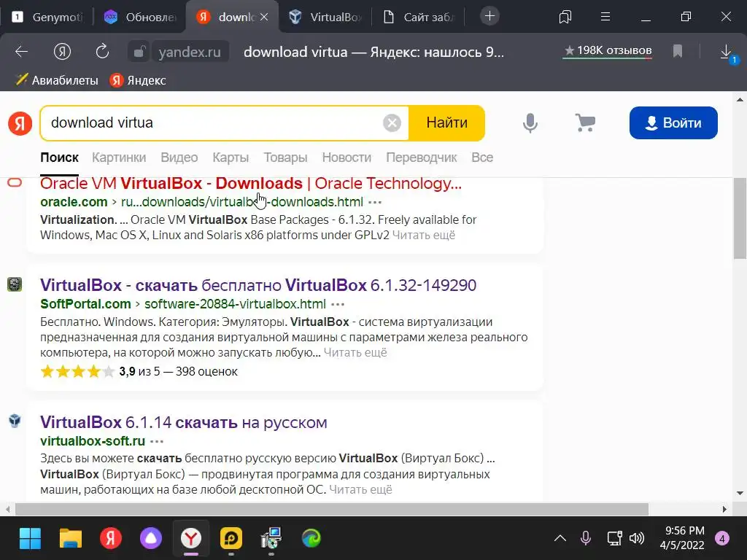This screenshot has width=747, height=560.
Task: Launch Microsoft Edge from taskbar
Action: pyautogui.click(x=311, y=539)
